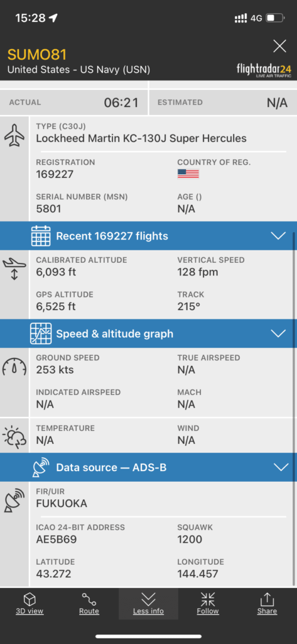Tap the satellite dish icon in Data source bar
The image size is (297, 644).
(41, 467)
